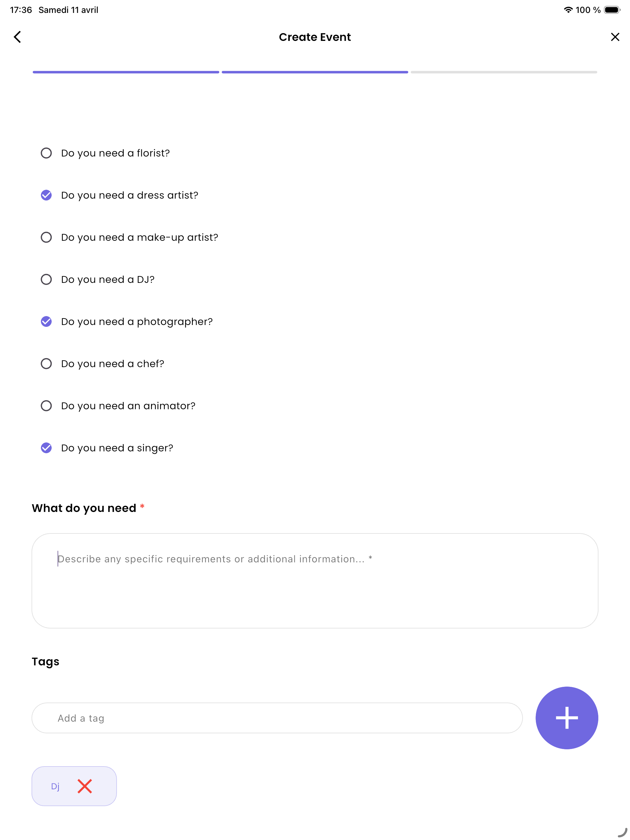The image size is (630, 840).
Task: Select "Do you need a make-up artist?"
Action: (x=46, y=237)
